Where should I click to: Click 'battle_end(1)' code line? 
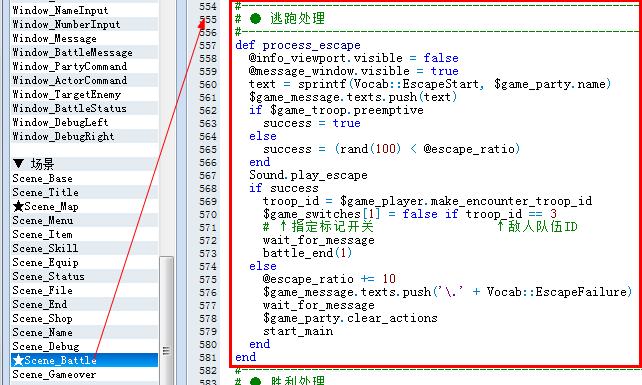307,253
